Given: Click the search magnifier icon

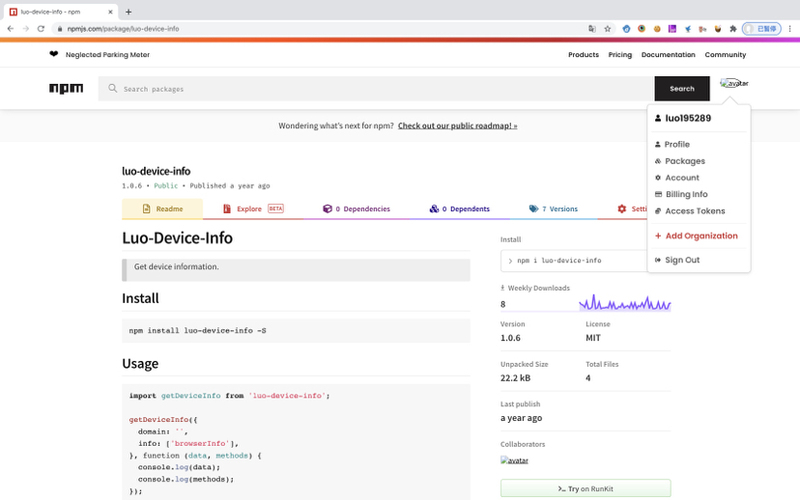Looking at the screenshot, I should coord(113,88).
